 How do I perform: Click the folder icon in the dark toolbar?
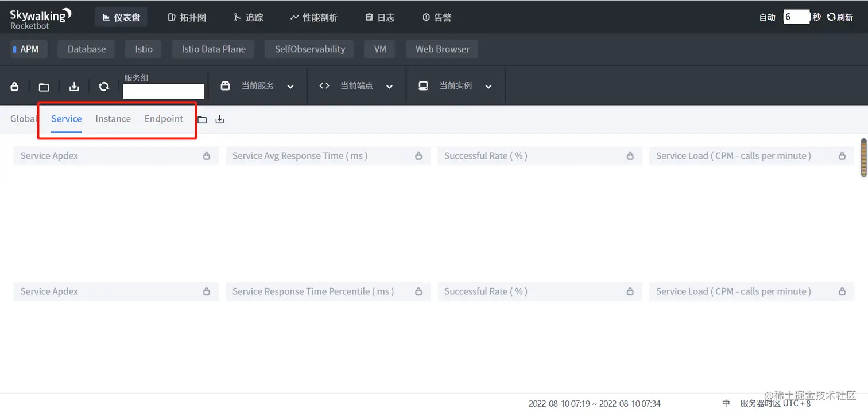44,87
